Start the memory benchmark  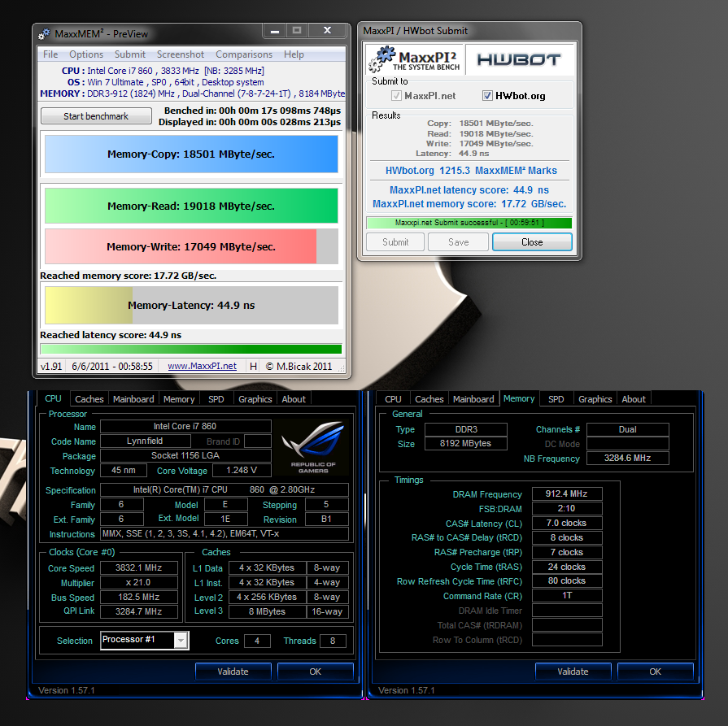tap(96, 116)
